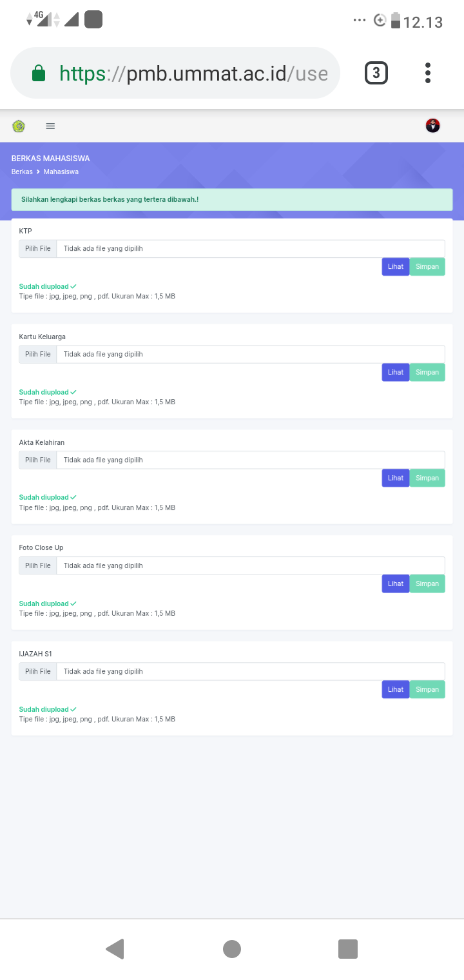
Task: View the uploaded IJAZAH S1 file
Action: pyautogui.click(x=396, y=690)
